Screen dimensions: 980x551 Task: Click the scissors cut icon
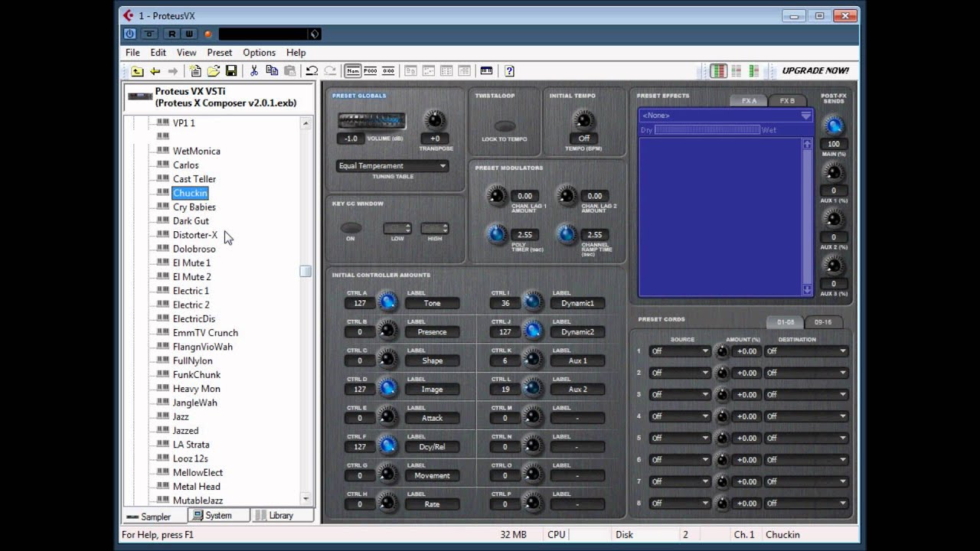coord(254,71)
